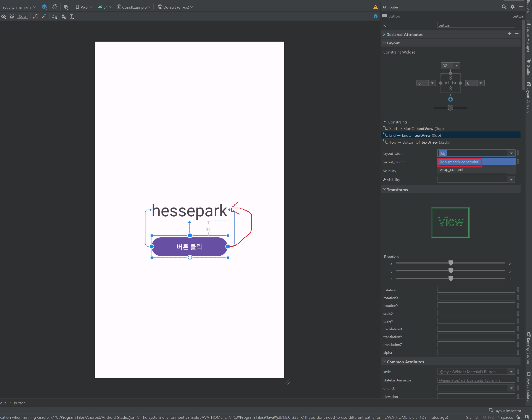This screenshot has height=420, width=532.
Task: Open the Pixel device dropdown
Action: [x=84, y=7]
